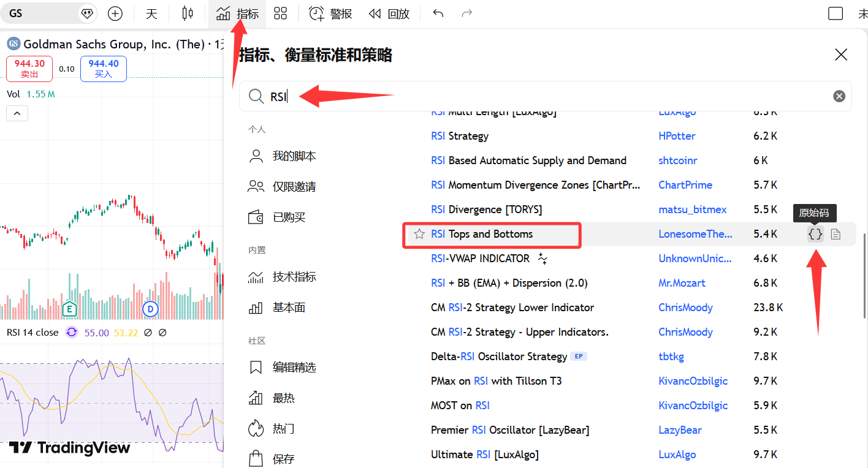Select 保存 category
Viewport: 868px width, 468px height.
coord(272,459)
